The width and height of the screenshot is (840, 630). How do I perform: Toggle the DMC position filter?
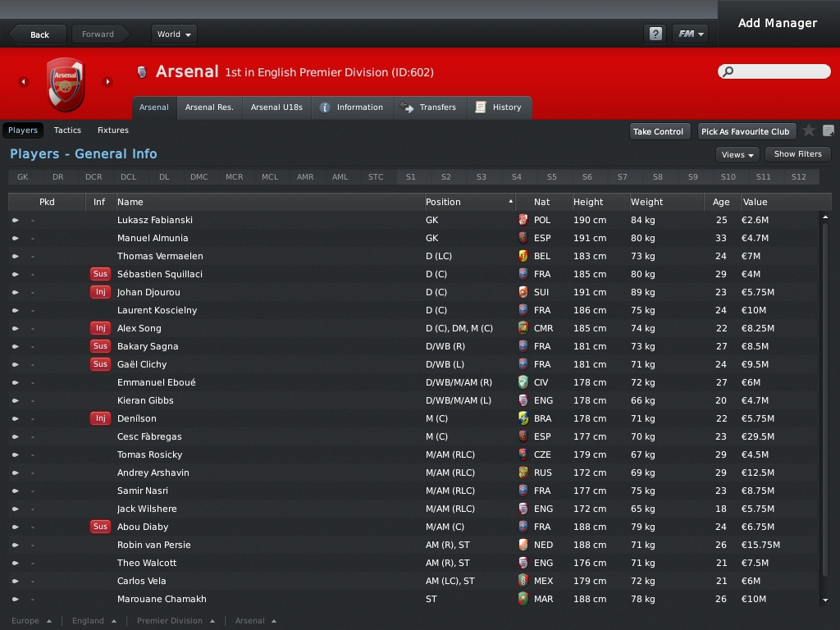pos(199,177)
